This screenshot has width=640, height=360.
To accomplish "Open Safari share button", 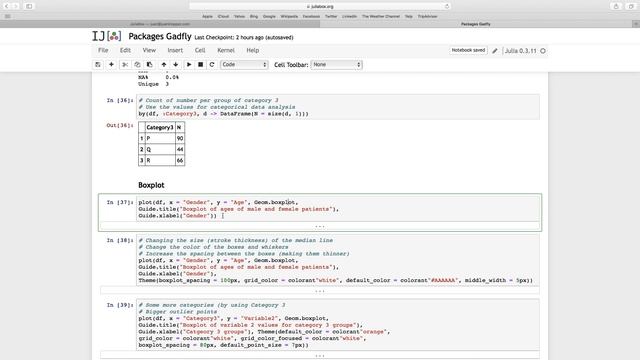I will [616, 6].
